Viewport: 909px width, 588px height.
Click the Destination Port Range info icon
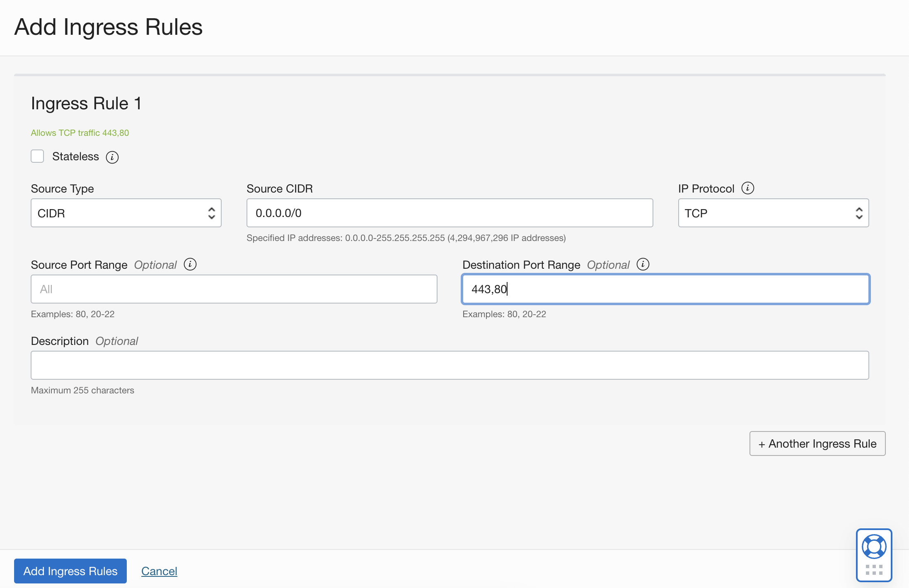[643, 264]
